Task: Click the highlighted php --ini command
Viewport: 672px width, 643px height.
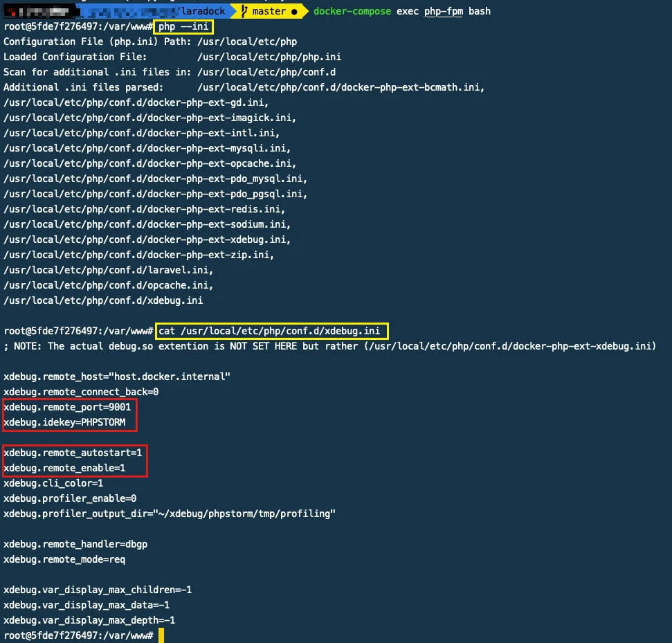Action: click(x=183, y=26)
